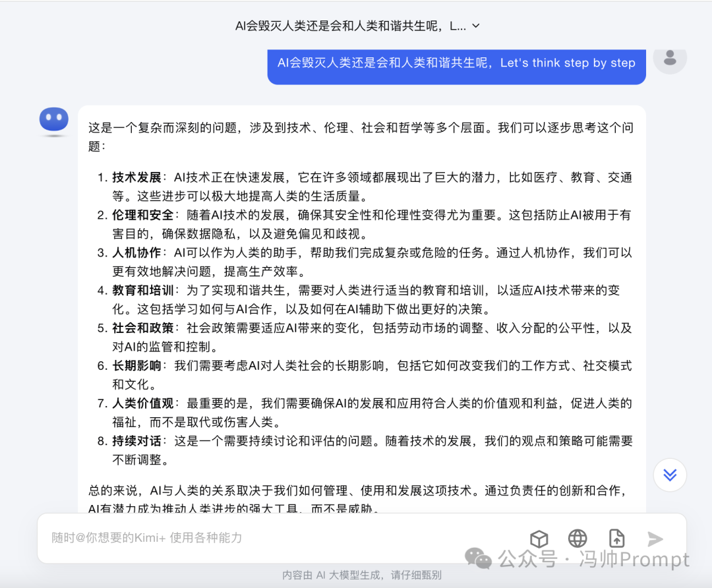
Task: Click the cube icon in the input bar
Action: click(539, 539)
